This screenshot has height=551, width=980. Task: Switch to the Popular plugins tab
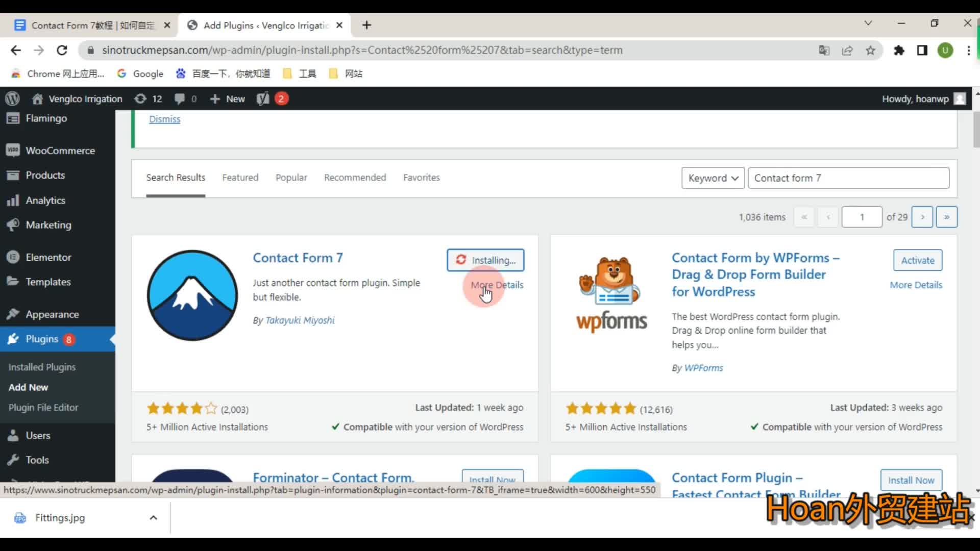291,178
